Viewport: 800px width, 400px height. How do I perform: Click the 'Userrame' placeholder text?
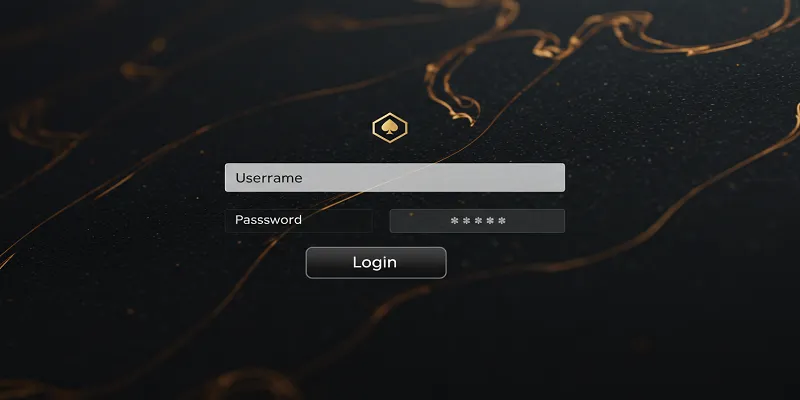(269, 178)
